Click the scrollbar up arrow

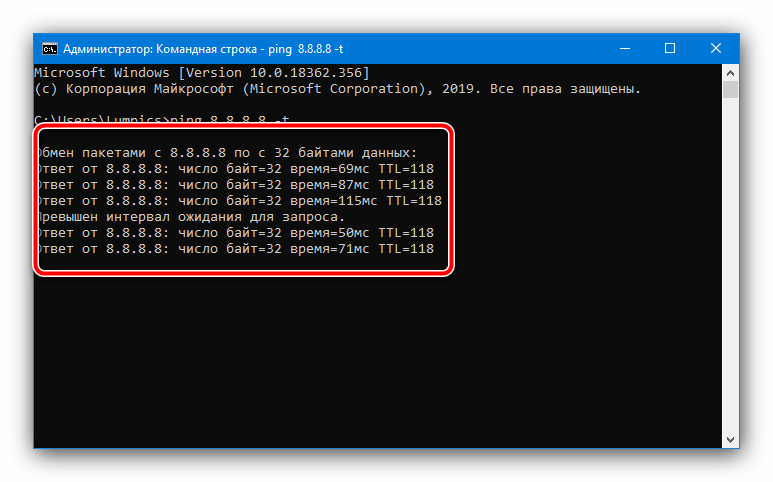click(731, 72)
